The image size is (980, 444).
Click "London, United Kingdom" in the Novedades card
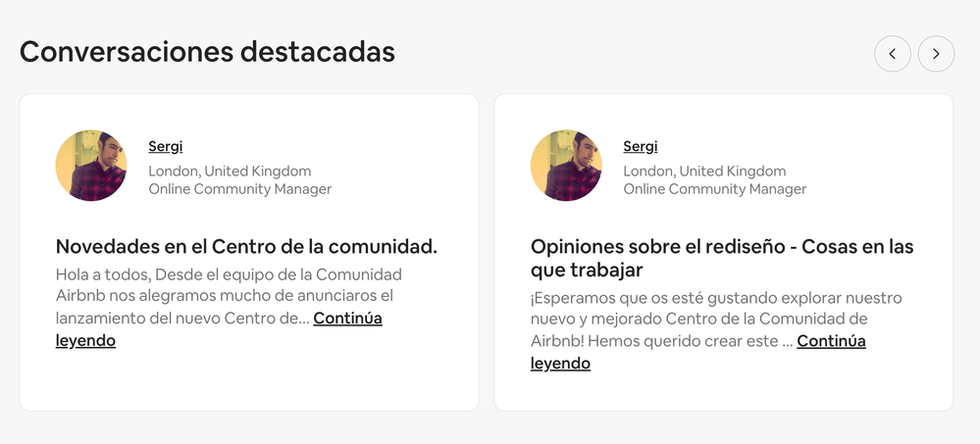coord(230,172)
